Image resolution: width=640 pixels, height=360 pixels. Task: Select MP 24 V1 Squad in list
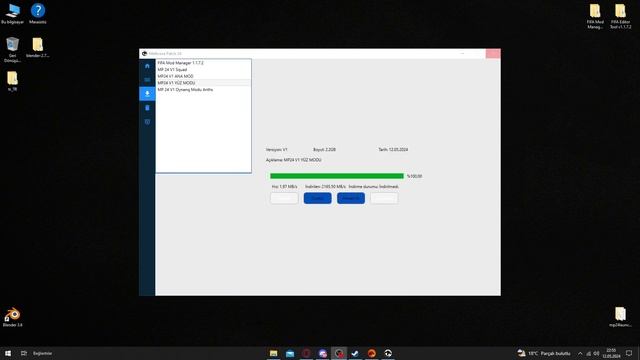coord(203,69)
